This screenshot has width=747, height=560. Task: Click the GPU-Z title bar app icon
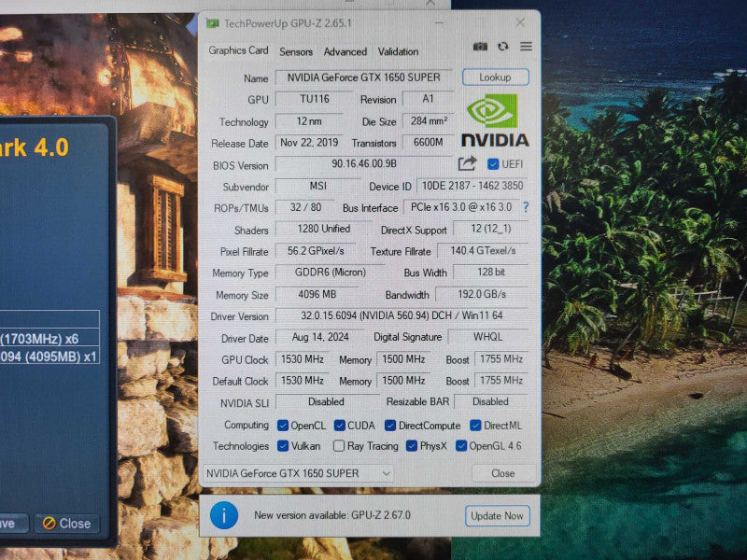(213, 23)
